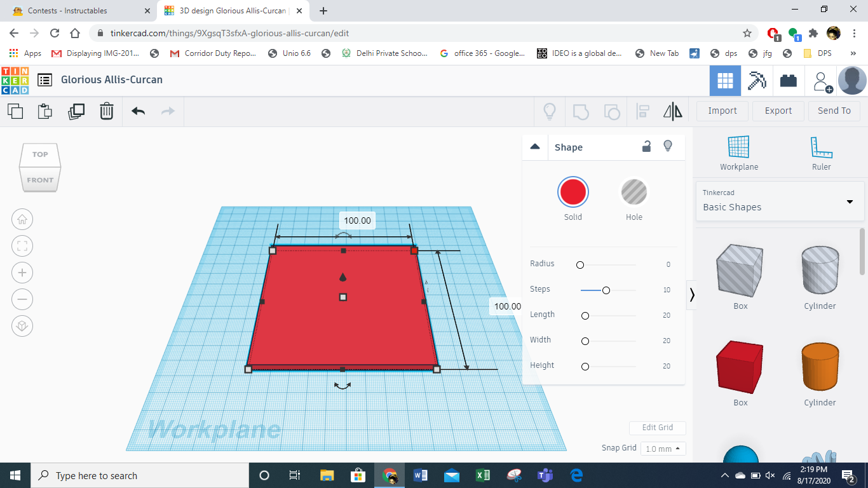Delete the selected shape with trash icon
The height and width of the screenshot is (488, 868).
pos(107,111)
